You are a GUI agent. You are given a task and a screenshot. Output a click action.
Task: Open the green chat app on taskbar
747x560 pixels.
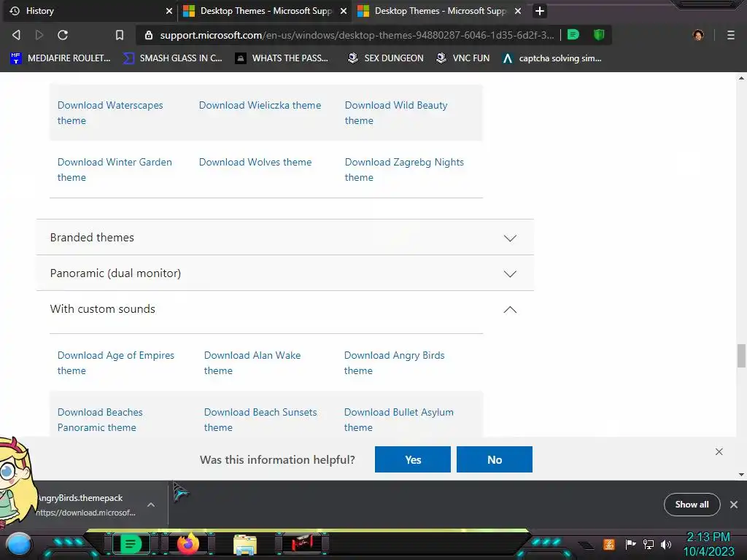pos(131,543)
